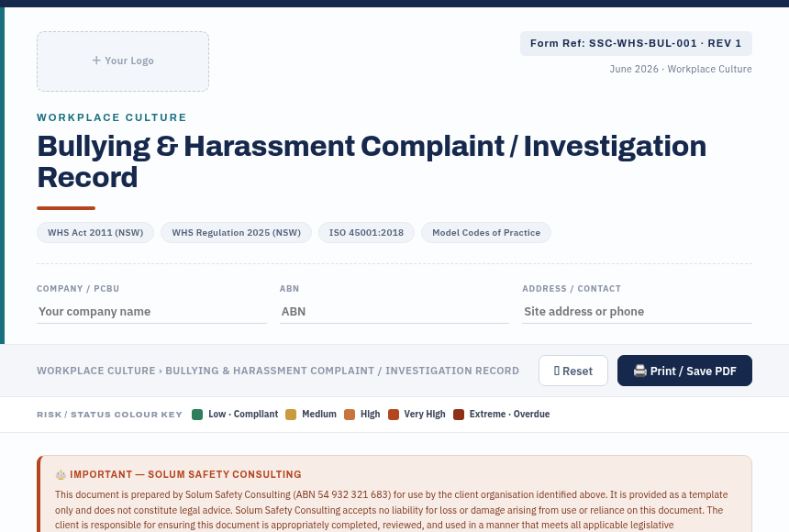This screenshot has height=532, width=789.
Task: Click the plus icon in logo placeholder
Action: click(x=96, y=61)
